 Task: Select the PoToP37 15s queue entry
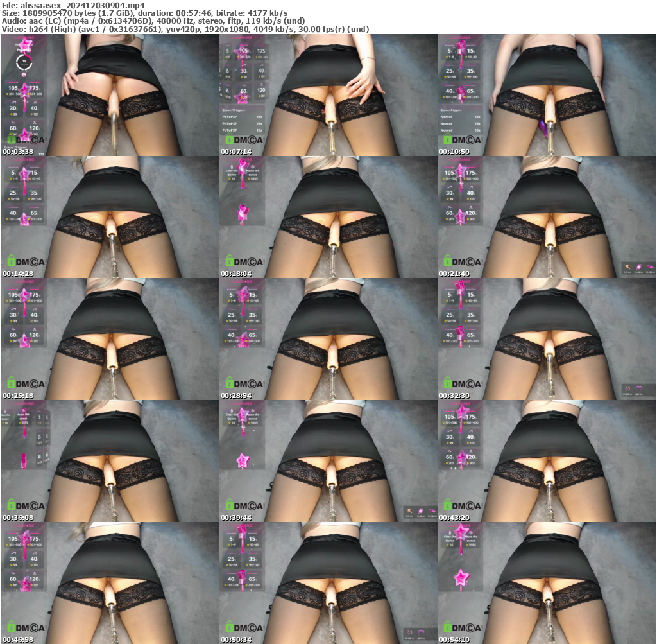pos(242,117)
